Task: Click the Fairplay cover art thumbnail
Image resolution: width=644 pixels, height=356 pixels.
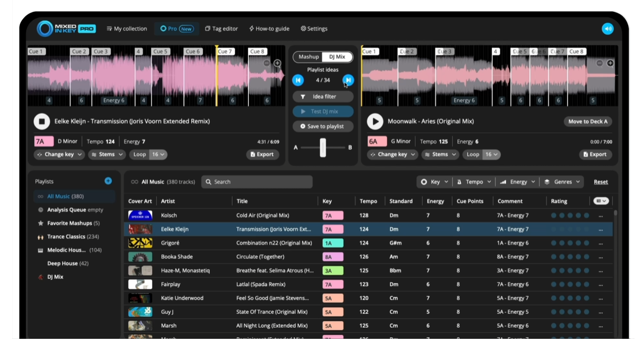Action: coord(140,284)
